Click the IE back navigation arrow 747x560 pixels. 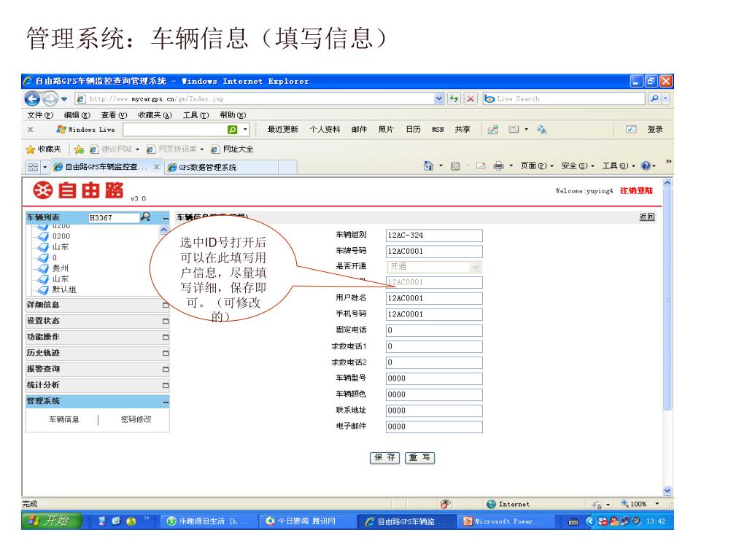pos(32,98)
